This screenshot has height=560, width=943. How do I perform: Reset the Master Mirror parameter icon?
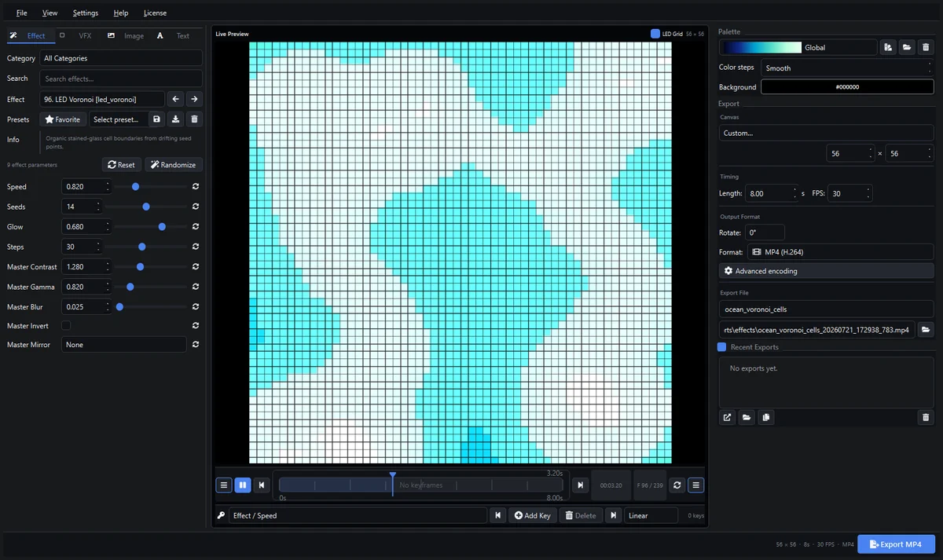click(x=195, y=344)
